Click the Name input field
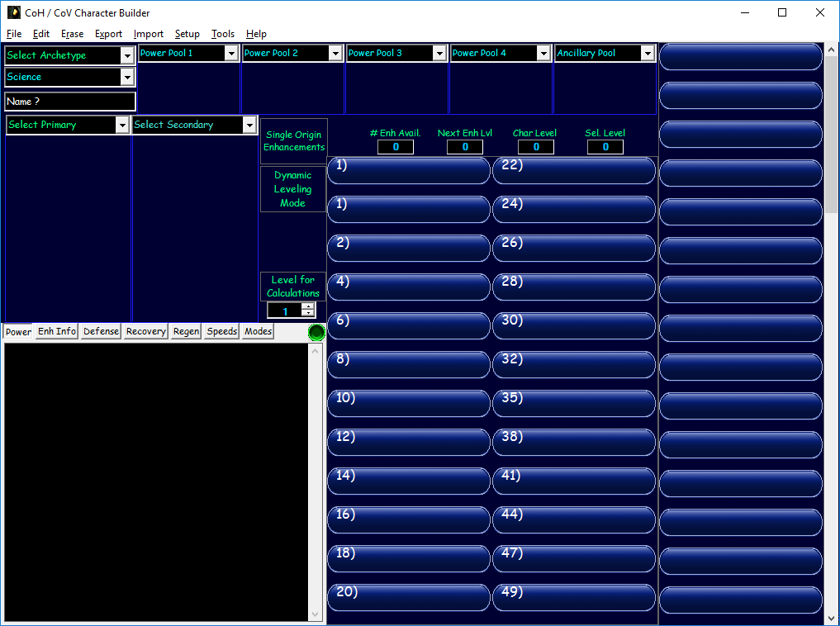This screenshot has height=626, width=840. [x=70, y=102]
